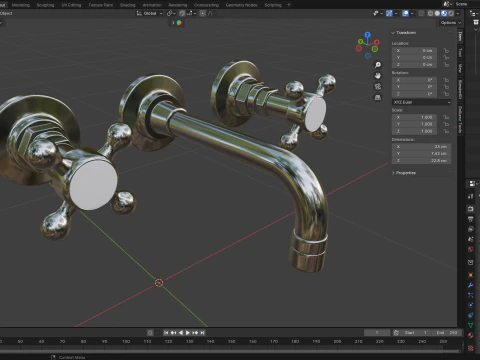
Task: Switch to Shading workspace tab
Action: 128,5
